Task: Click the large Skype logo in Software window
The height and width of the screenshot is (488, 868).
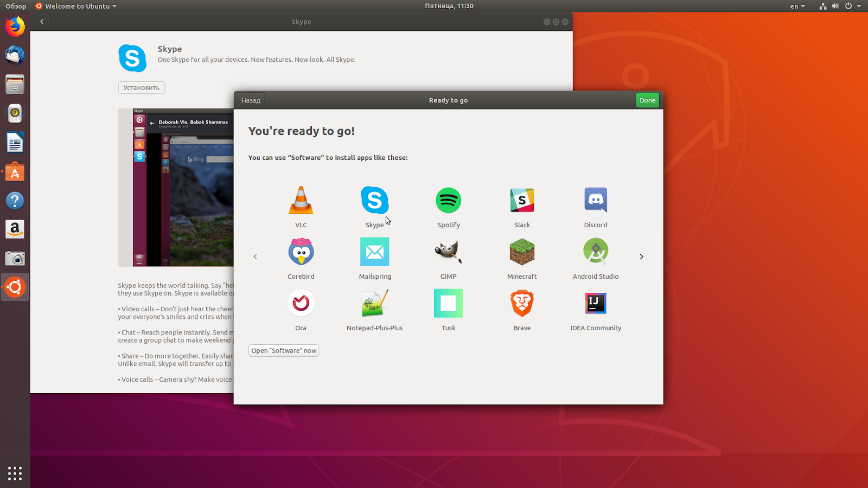Action: [132, 58]
